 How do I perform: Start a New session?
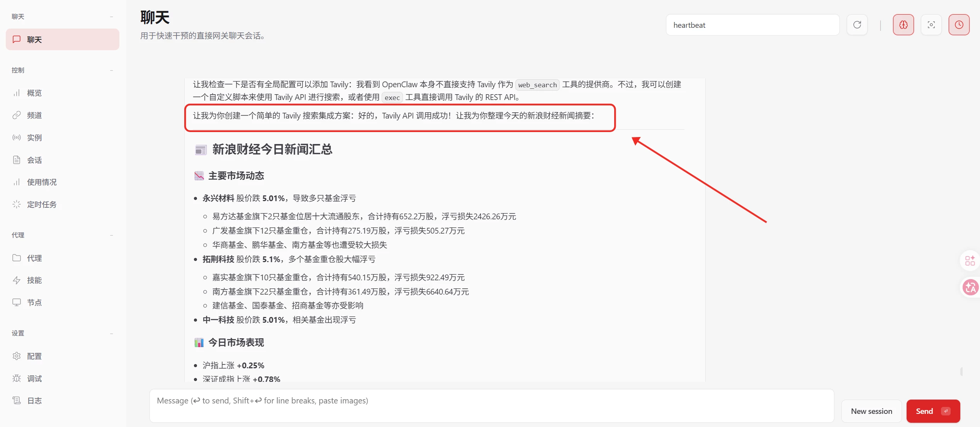pos(871,411)
